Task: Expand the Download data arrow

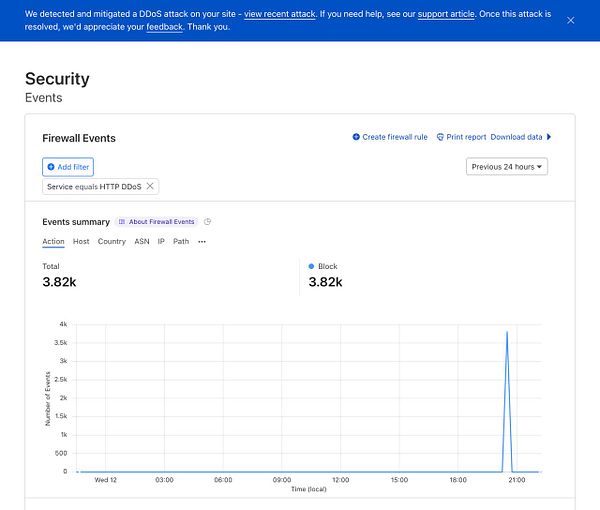Action: pyautogui.click(x=549, y=137)
